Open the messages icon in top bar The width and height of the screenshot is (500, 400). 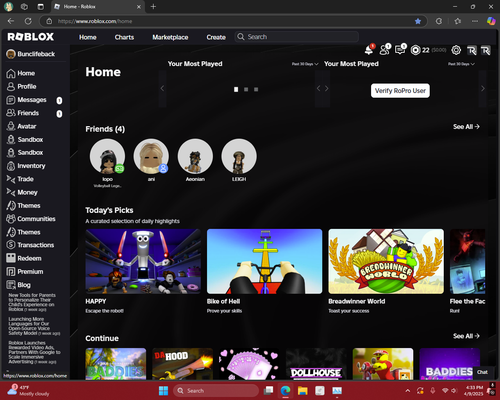(x=400, y=50)
